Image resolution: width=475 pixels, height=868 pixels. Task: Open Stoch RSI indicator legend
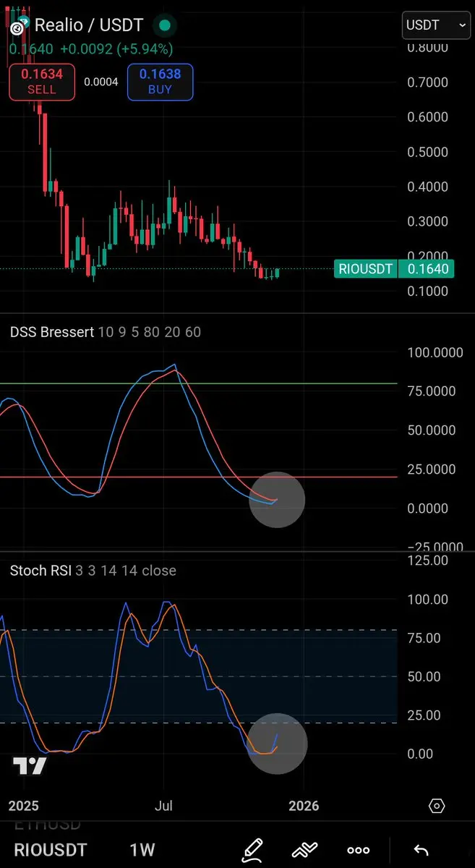pyautogui.click(x=93, y=570)
